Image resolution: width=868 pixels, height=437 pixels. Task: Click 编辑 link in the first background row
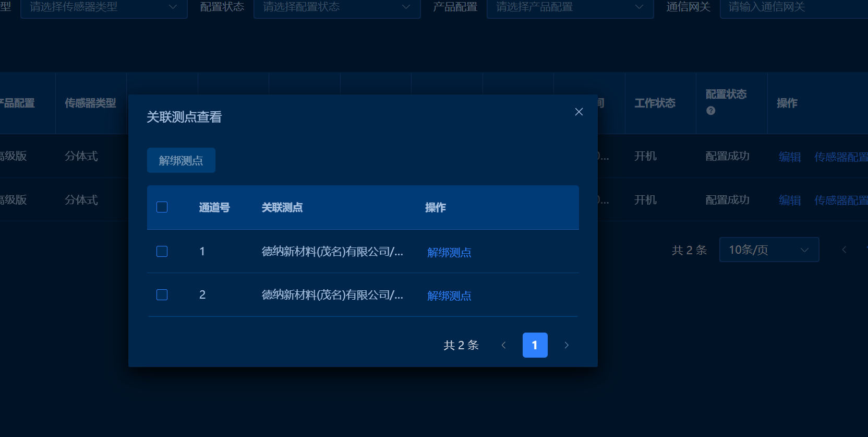tap(790, 157)
